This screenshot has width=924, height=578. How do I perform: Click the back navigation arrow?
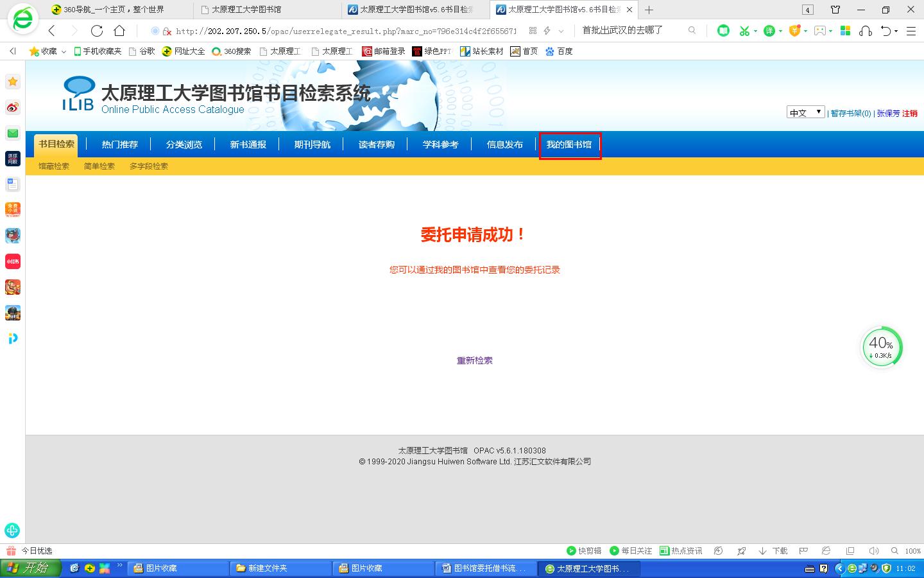click(52, 31)
